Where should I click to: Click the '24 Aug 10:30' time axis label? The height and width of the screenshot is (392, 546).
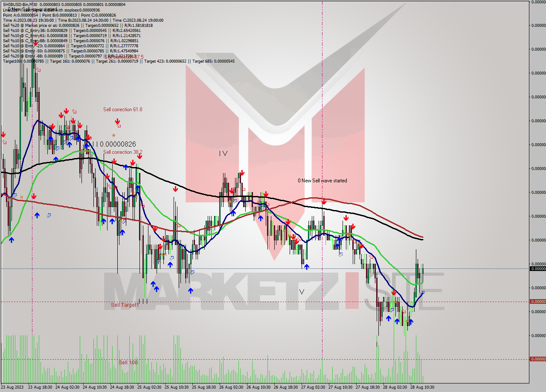[95, 387]
